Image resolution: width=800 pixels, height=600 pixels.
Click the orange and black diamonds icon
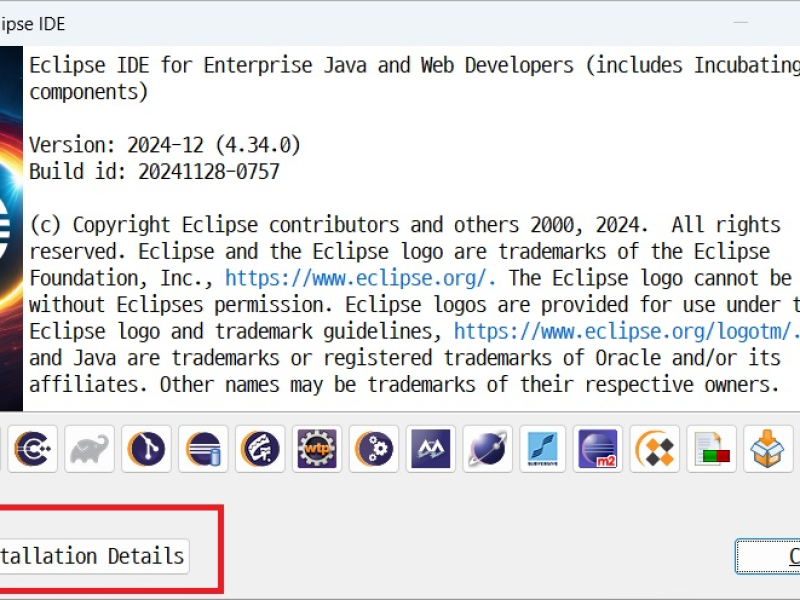click(655, 449)
